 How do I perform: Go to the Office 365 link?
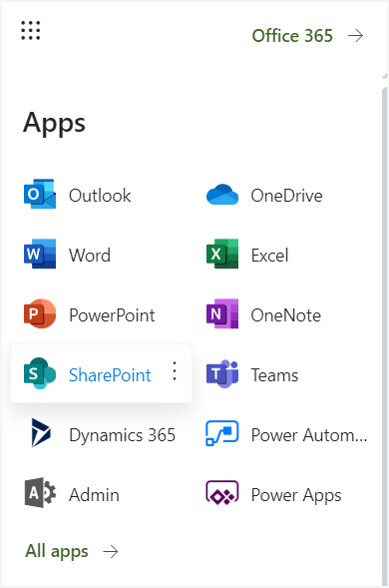click(x=292, y=36)
